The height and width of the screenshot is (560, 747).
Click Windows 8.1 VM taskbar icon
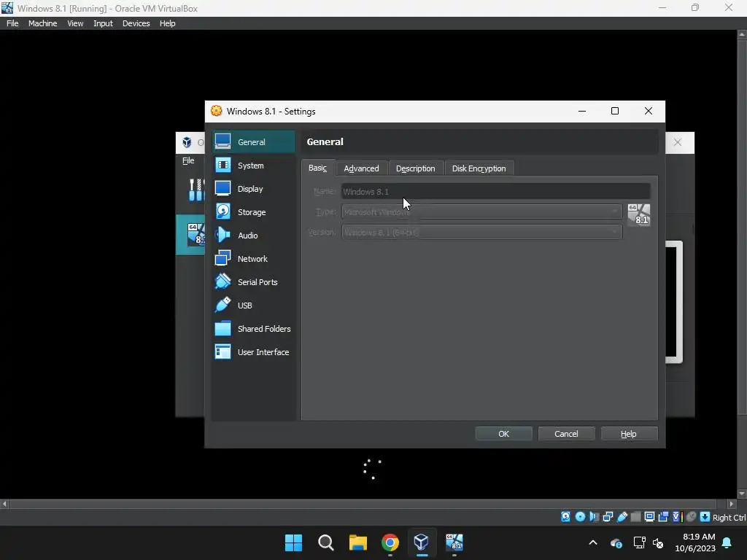[x=454, y=542]
